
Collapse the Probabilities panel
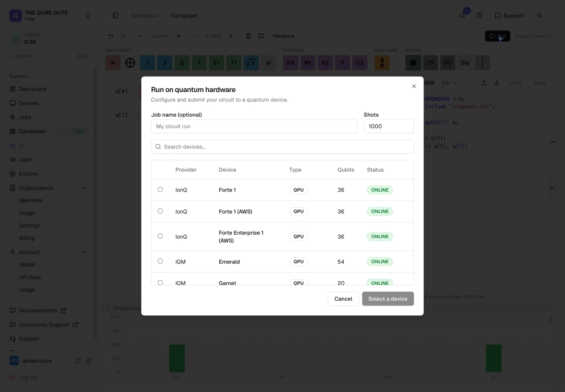click(x=108, y=308)
